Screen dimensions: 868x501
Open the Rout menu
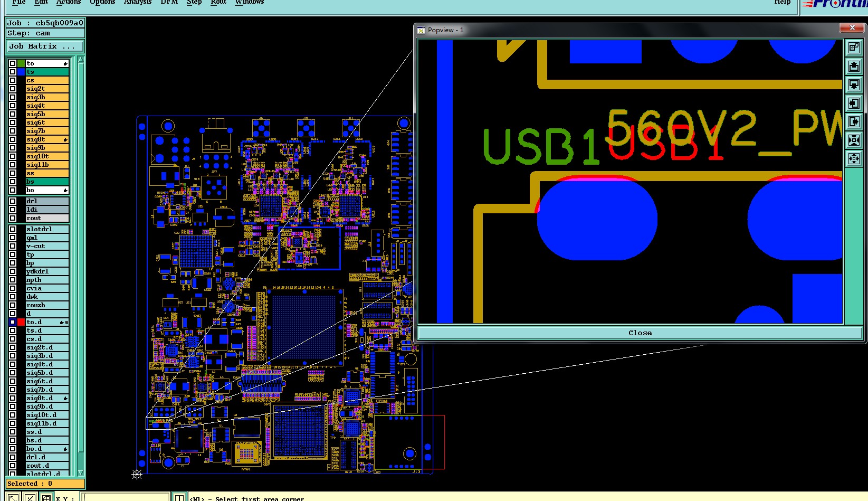tap(218, 2)
